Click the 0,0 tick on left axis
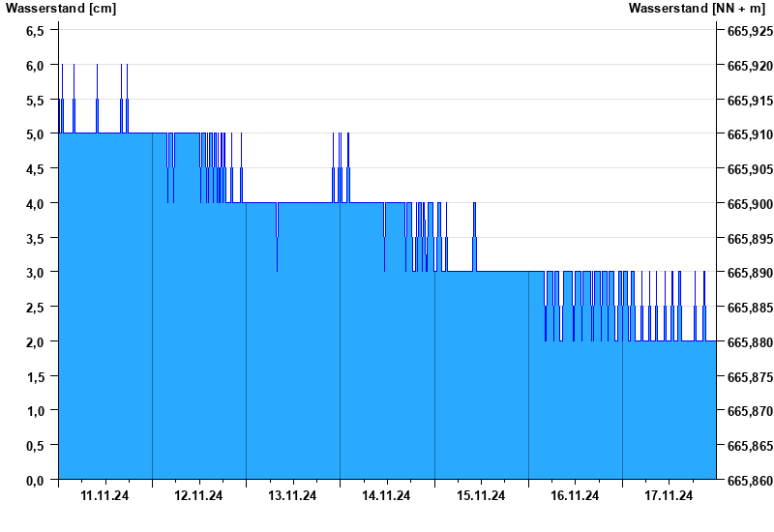 (35, 480)
